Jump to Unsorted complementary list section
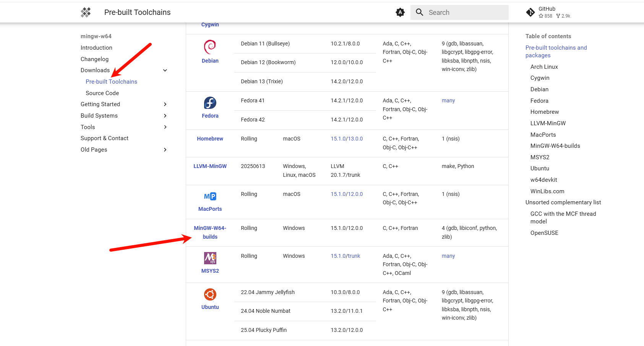644x346 pixels. click(563, 202)
